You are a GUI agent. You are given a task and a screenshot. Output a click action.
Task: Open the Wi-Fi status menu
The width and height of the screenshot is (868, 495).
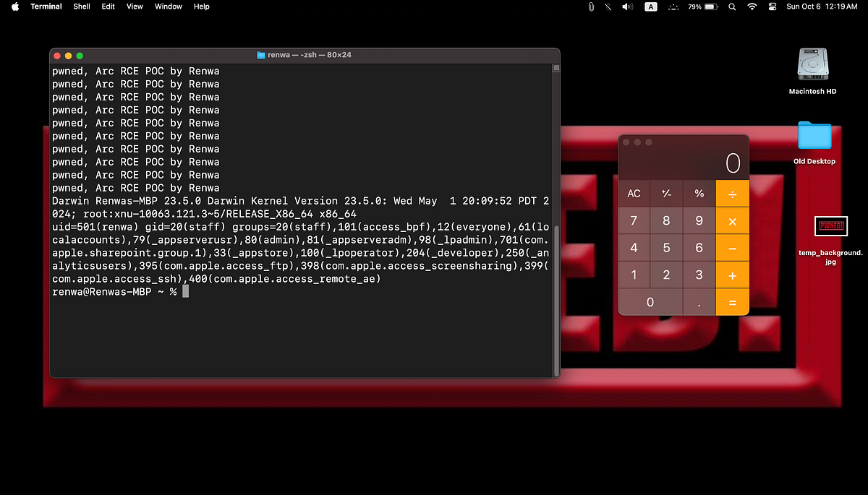[752, 7]
